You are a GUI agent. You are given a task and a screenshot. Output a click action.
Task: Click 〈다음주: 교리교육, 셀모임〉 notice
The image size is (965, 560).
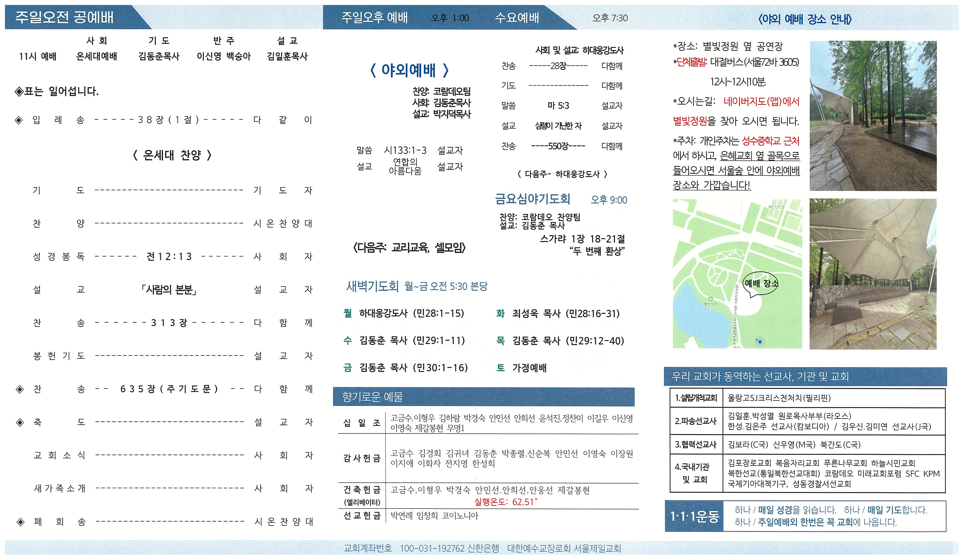coord(409,248)
